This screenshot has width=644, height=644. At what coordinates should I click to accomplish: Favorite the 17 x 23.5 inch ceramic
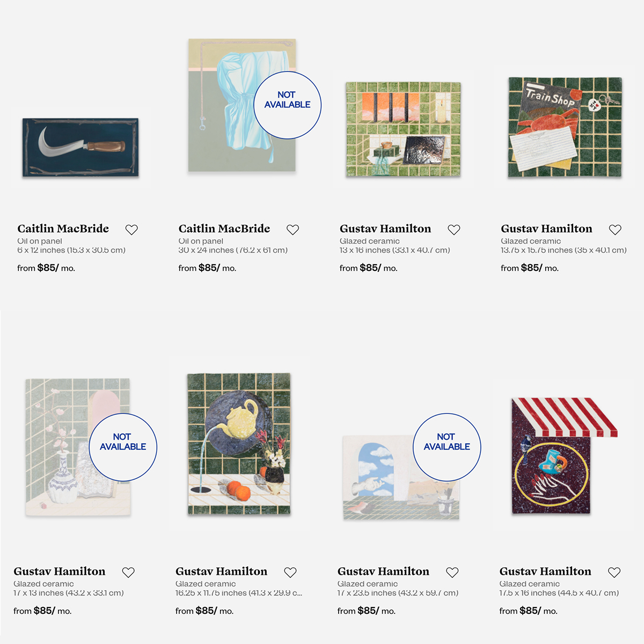coord(452,573)
